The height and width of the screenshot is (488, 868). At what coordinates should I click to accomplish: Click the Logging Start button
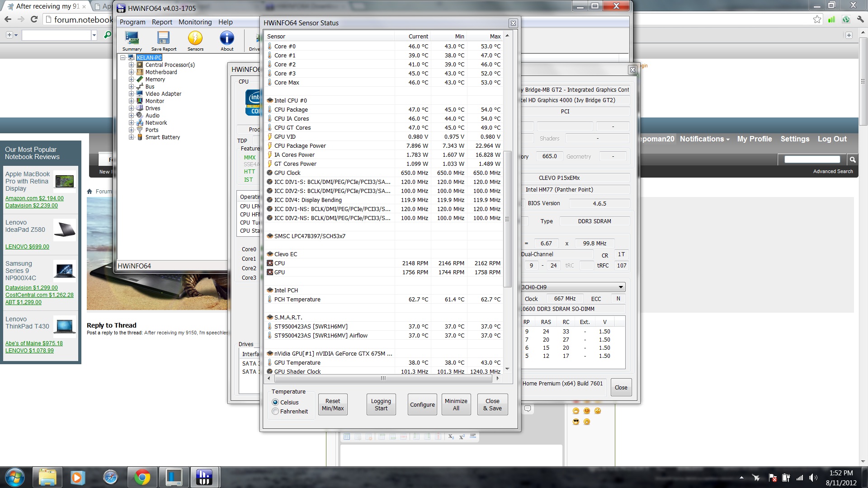(381, 404)
